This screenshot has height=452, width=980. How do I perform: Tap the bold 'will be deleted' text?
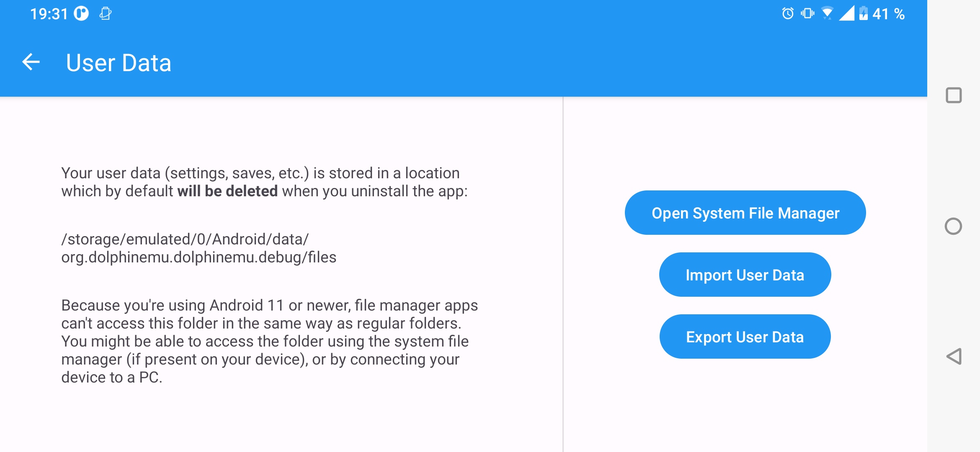[227, 191]
